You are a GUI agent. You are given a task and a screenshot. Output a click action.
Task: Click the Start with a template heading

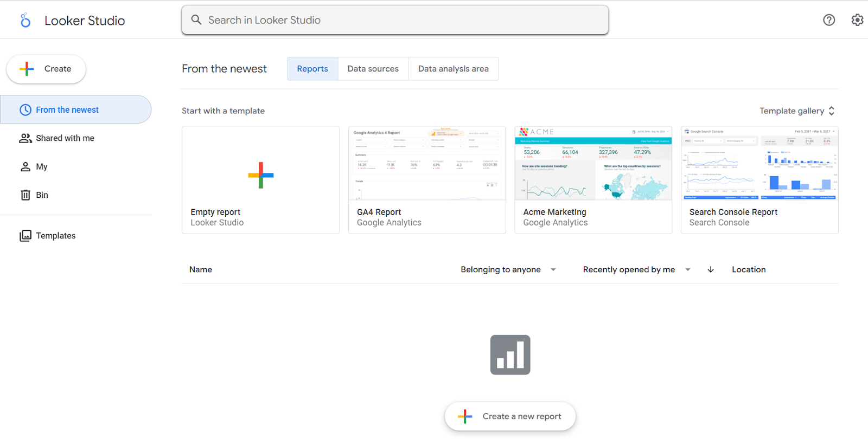[x=223, y=111]
